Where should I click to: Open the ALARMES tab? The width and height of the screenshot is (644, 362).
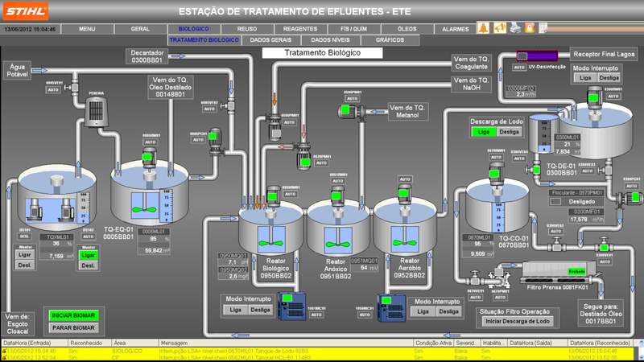point(455,29)
